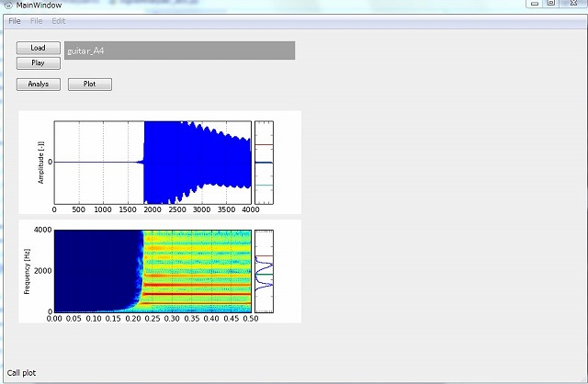
Task: Open the greyed second File menu
Action: pos(36,20)
